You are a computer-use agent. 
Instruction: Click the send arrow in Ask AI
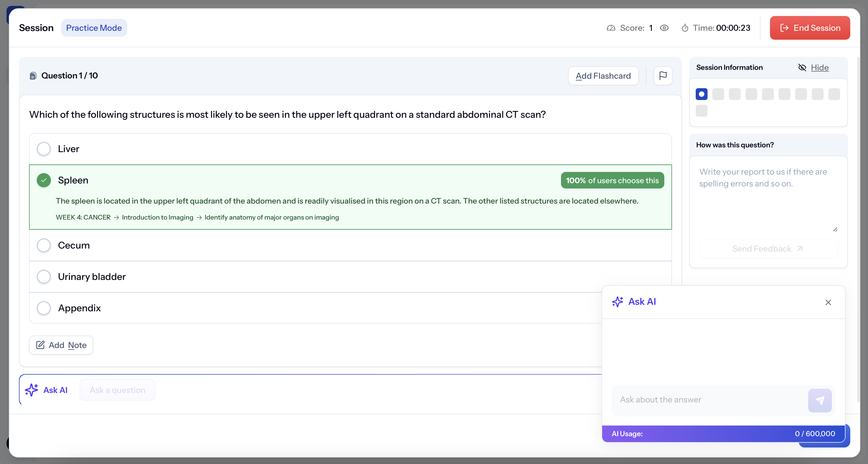pyautogui.click(x=819, y=400)
